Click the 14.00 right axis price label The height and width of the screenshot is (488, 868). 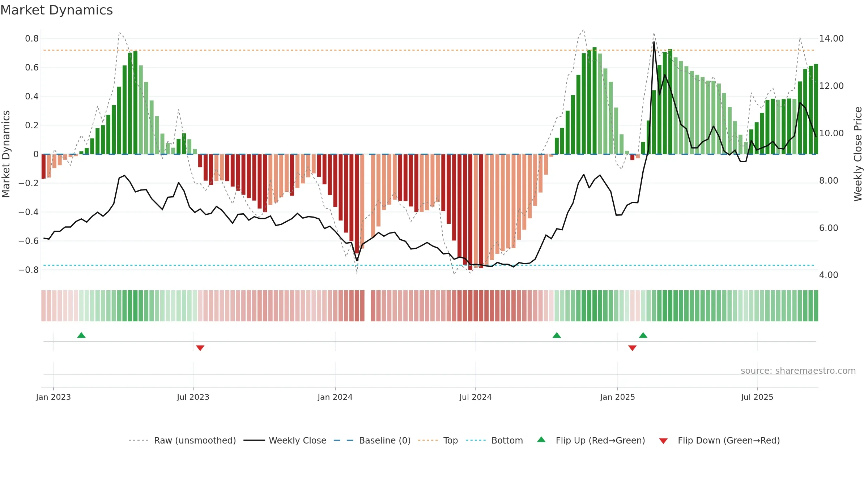pos(831,39)
